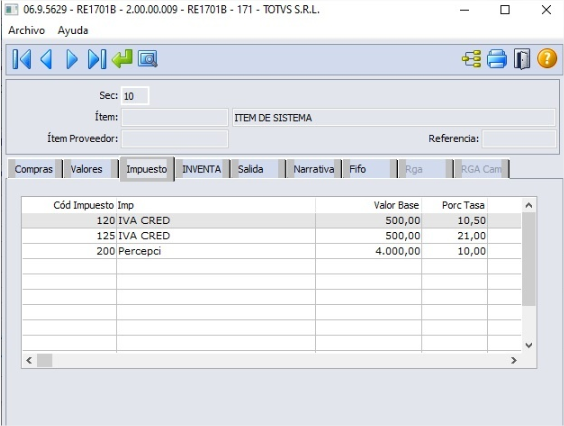Click the application icon in title bar

pos(12,10)
